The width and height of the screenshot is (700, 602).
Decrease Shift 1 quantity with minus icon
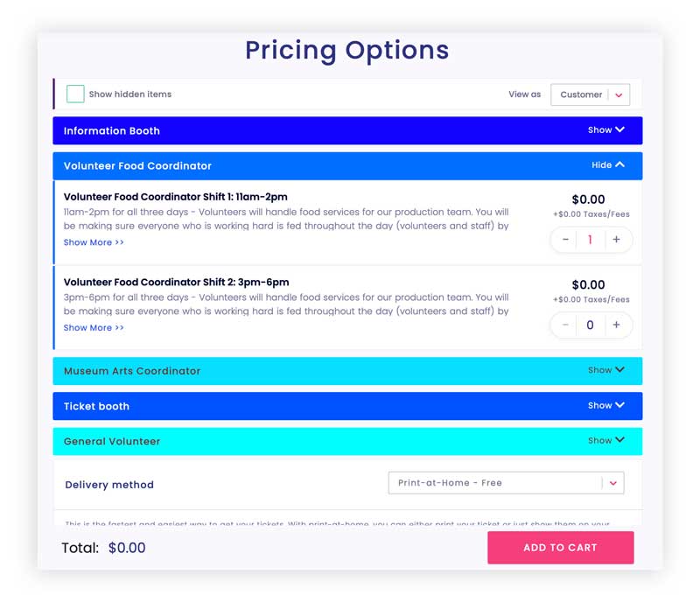[565, 240]
